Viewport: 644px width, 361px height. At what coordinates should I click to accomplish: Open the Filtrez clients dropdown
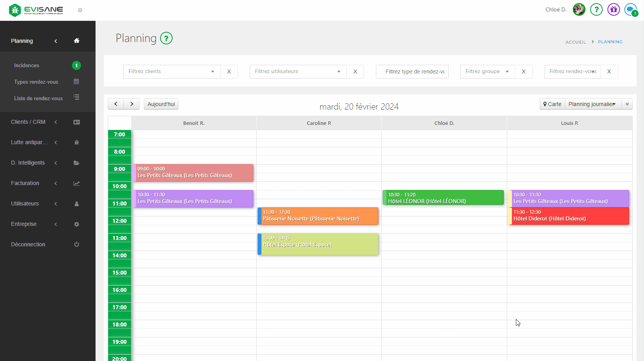(172, 71)
